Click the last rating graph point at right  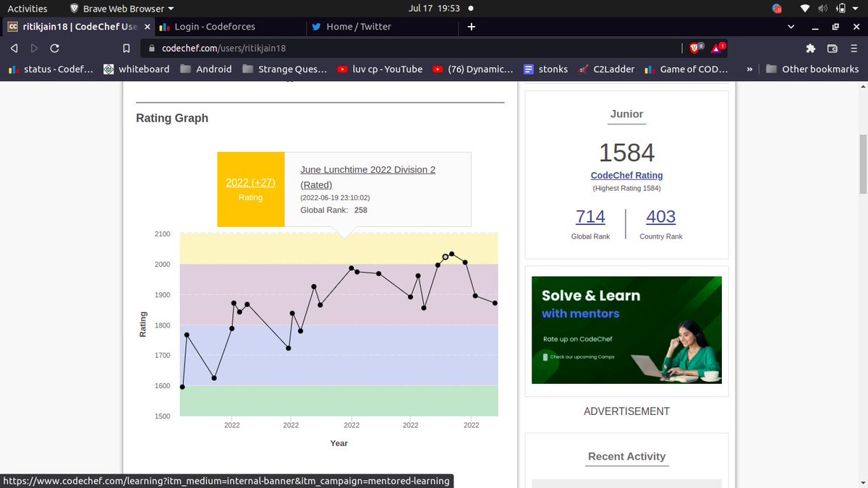click(495, 303)
